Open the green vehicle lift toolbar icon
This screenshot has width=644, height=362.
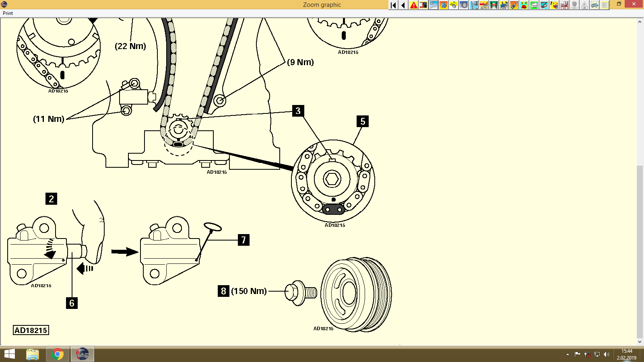[x=493, y=5]
